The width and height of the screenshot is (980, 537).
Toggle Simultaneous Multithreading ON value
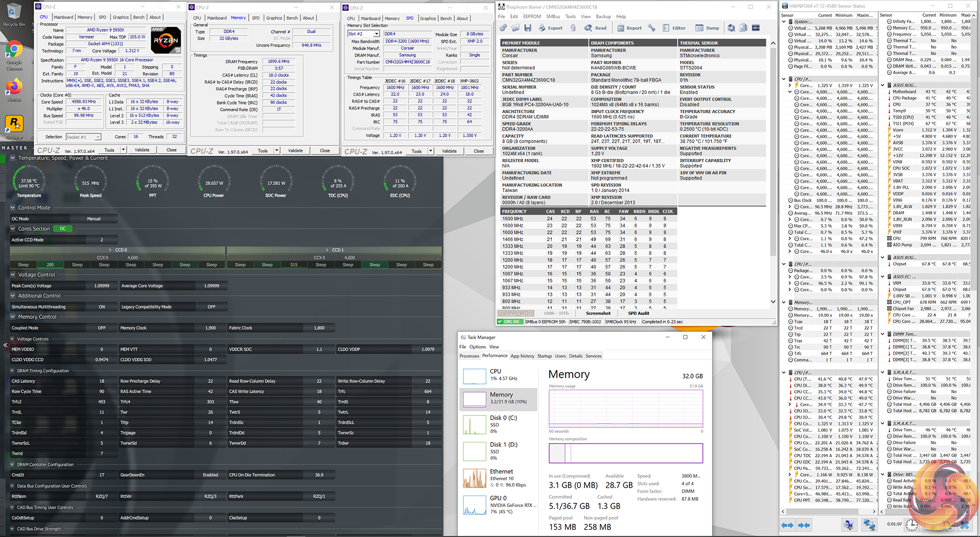click(x=102, y=307)
